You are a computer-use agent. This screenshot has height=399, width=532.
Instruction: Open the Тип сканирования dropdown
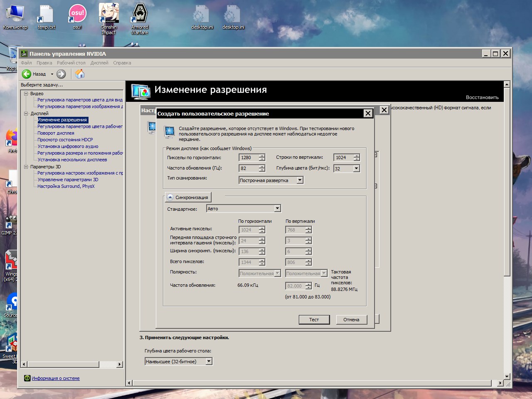(x=300, y=180)
